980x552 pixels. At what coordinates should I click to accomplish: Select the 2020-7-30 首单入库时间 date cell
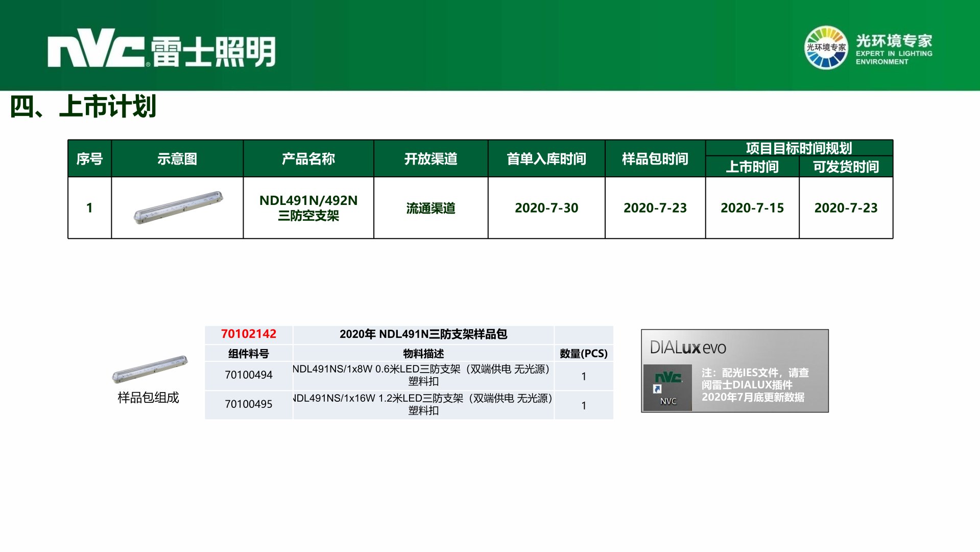(546, 208)
